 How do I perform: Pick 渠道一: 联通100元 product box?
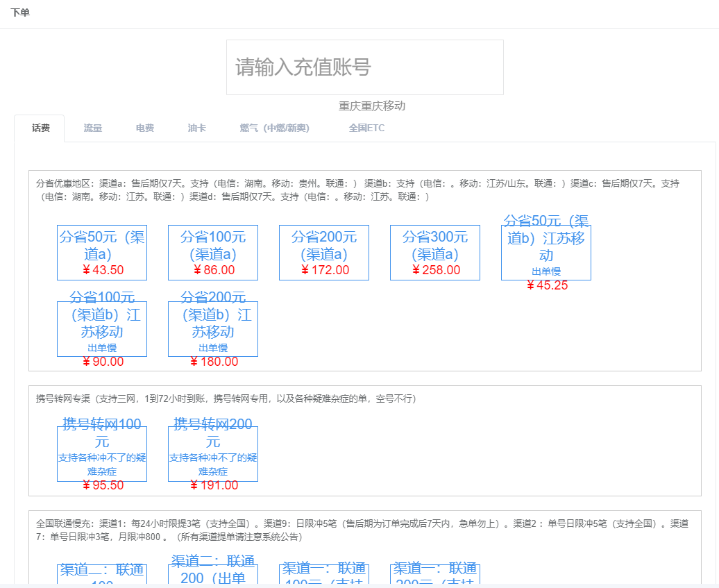324,573
